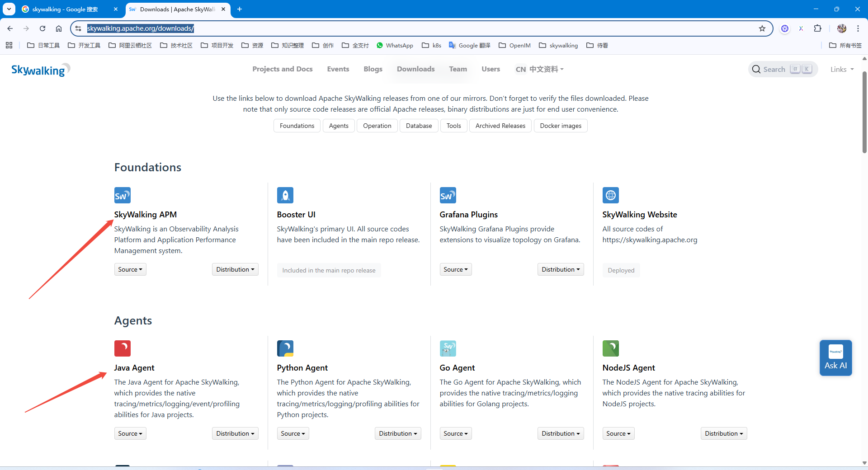Click the SkyWalking APM card icon
The height and width of the screenshot is (470, 868).
pos(123,195)
